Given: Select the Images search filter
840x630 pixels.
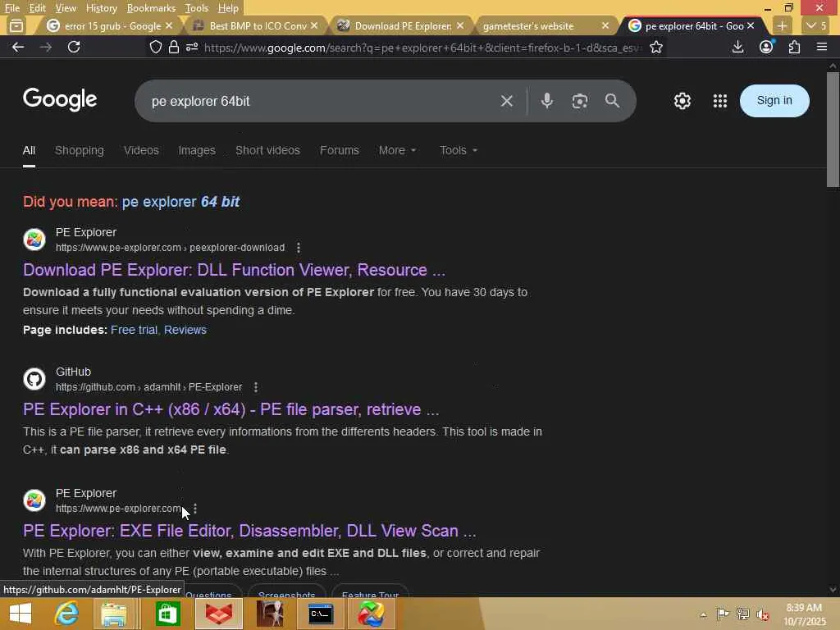Looking at the screenshot, I should (x=197, y=151).
